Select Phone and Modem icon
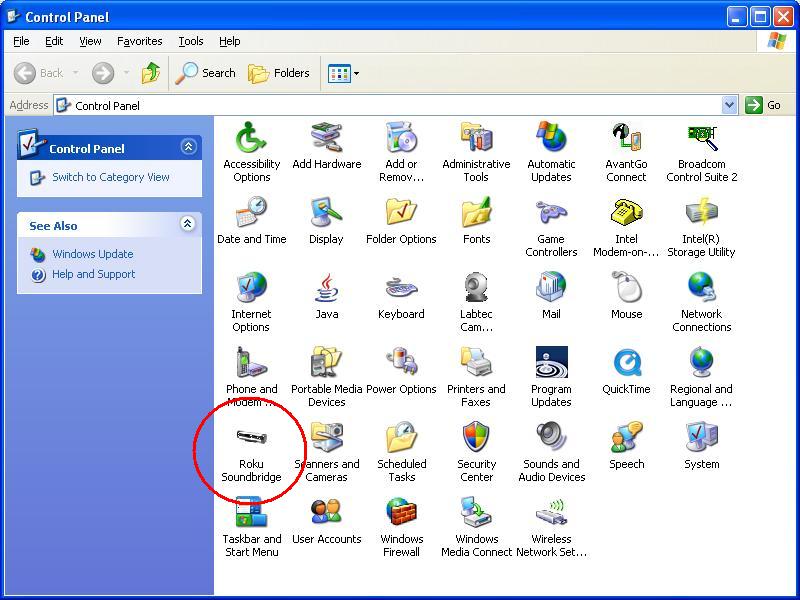Image resolution: width=800 pixels, height=600 pixels. (x=251, y=362)
